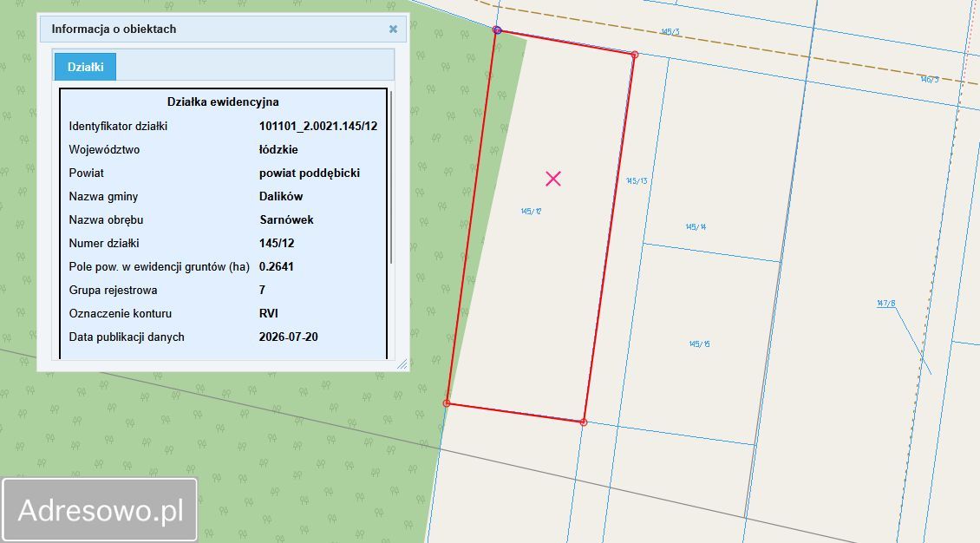Click the info panel vertical scrollbar
Screen dimensions: 980x543
[391, 178]
